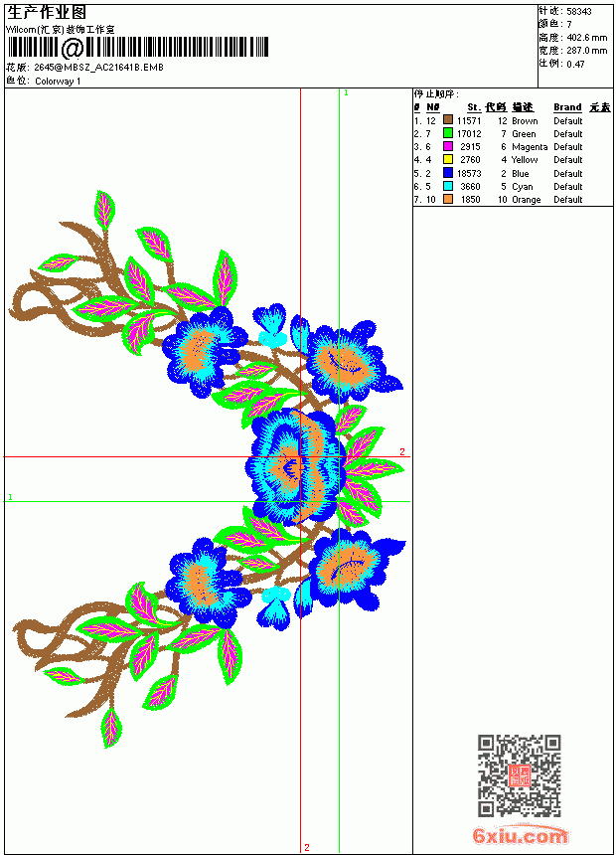Select the Blue thread color swatch
This screenshot has height=855, width=616.
448,173
